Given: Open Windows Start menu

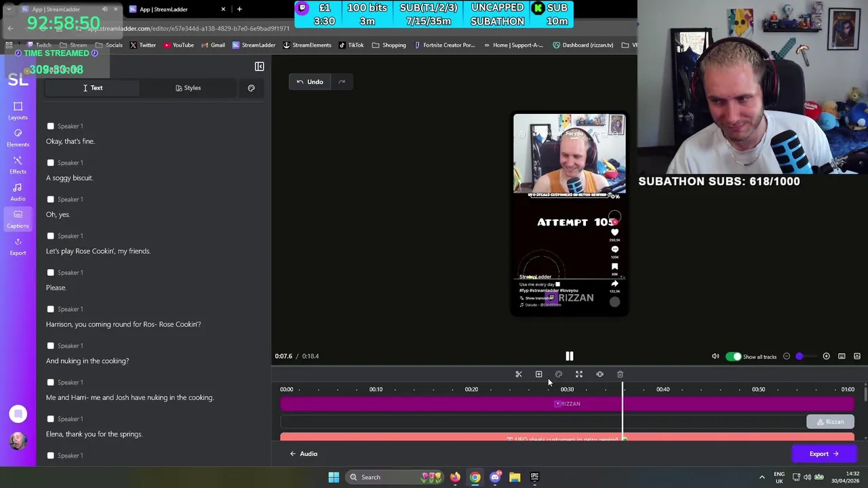Looking at the screenshot, I should point(334,477).
